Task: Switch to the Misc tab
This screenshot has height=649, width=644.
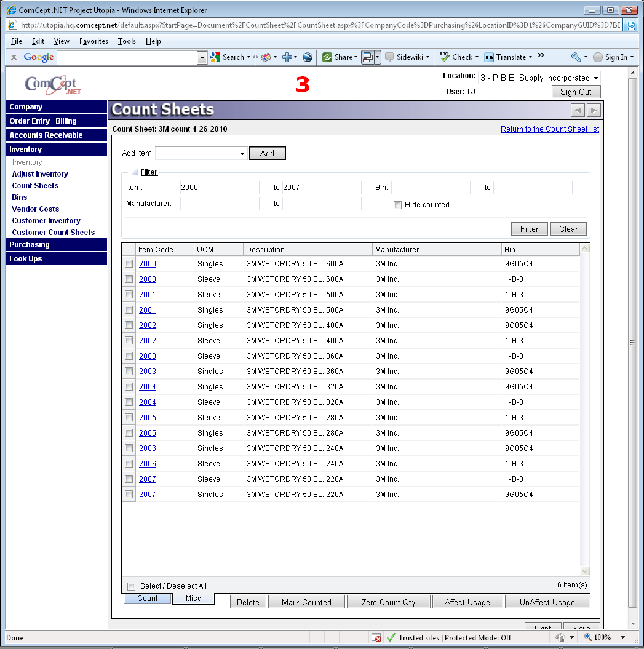Action: 193,599
